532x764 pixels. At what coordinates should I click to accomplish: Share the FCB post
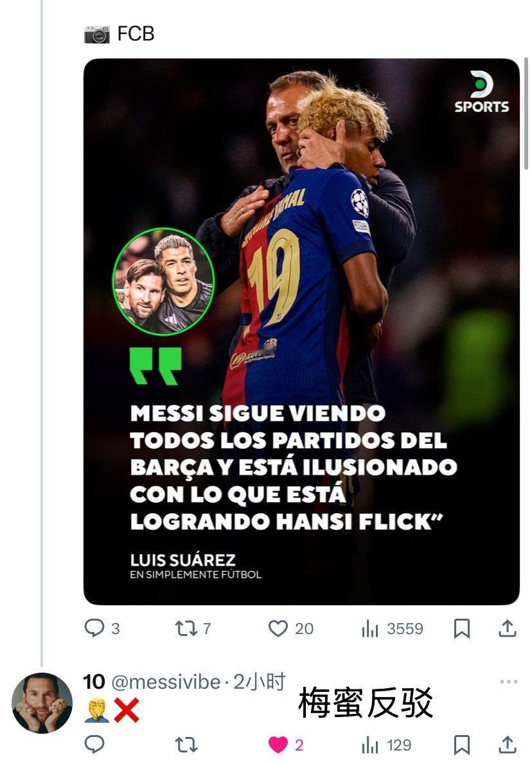tap(507, 628)
